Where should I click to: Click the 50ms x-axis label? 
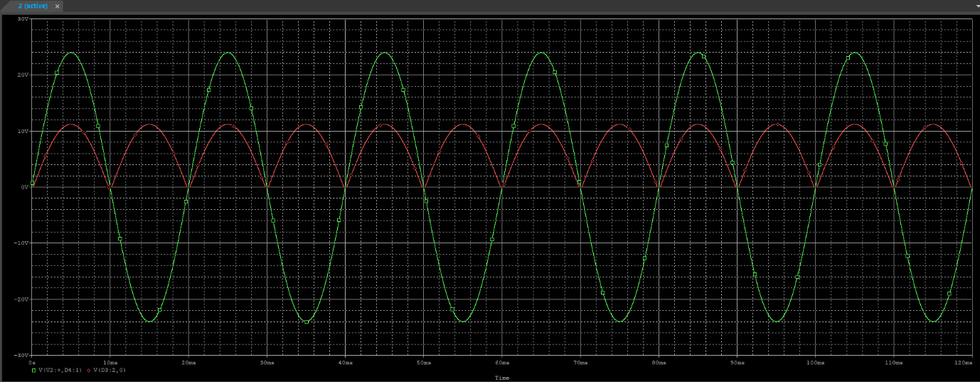click(423, 362)
